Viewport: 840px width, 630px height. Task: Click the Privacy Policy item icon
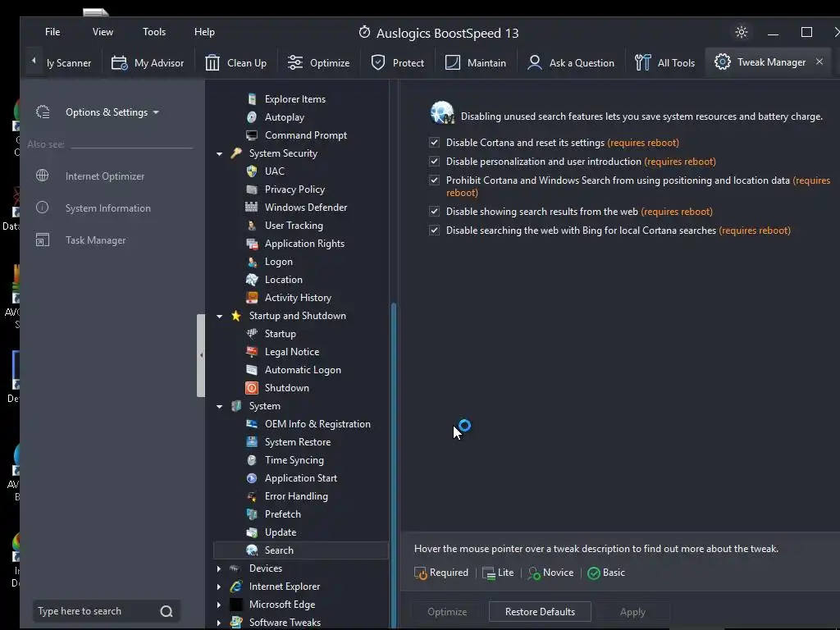(252, 189)
